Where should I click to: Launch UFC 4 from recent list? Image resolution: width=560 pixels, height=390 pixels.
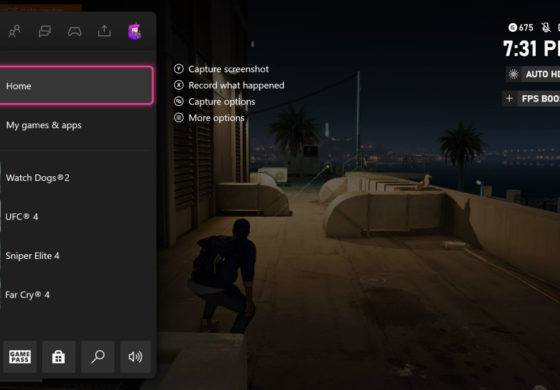[x=77, y=216]
